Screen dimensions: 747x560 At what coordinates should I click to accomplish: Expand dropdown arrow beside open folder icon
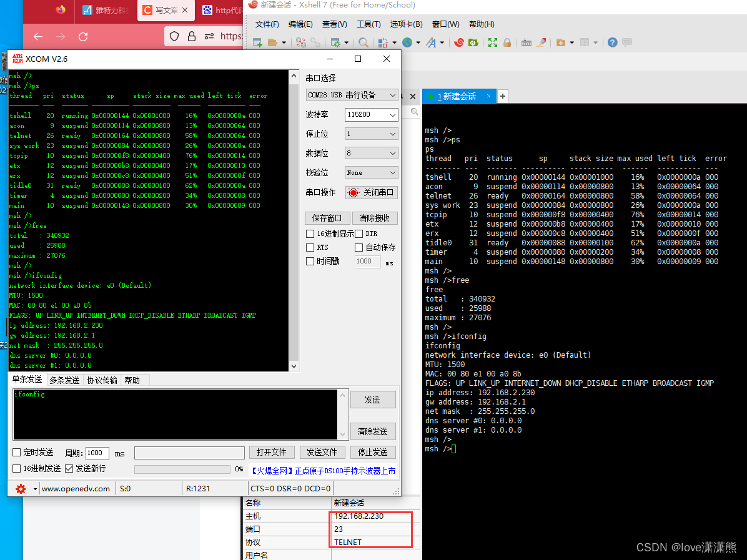tap(284, 43)
